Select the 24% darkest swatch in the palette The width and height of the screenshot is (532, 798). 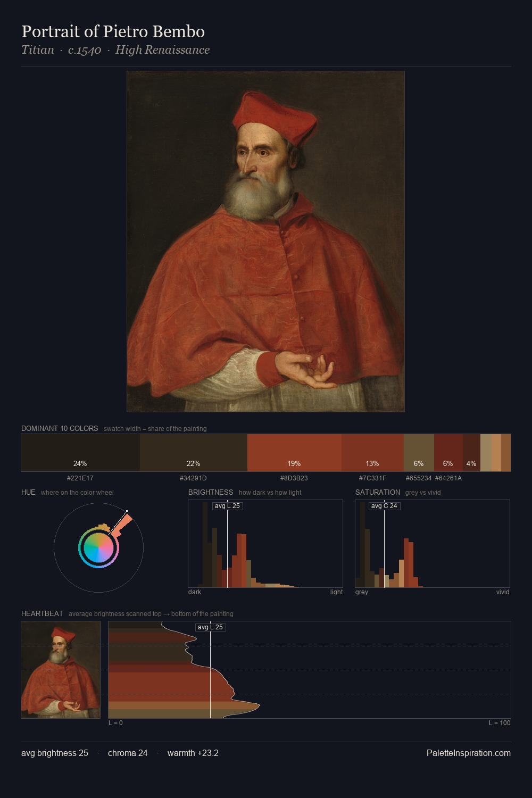(x=80, y=453)
